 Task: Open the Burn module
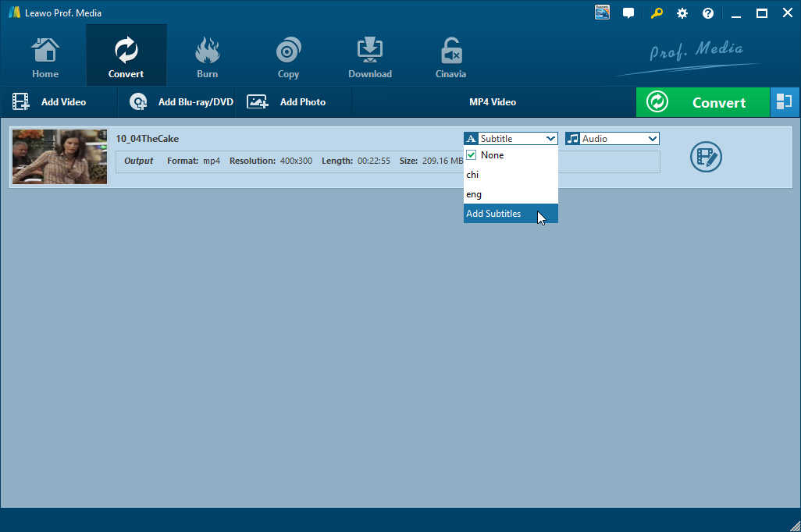207,59
